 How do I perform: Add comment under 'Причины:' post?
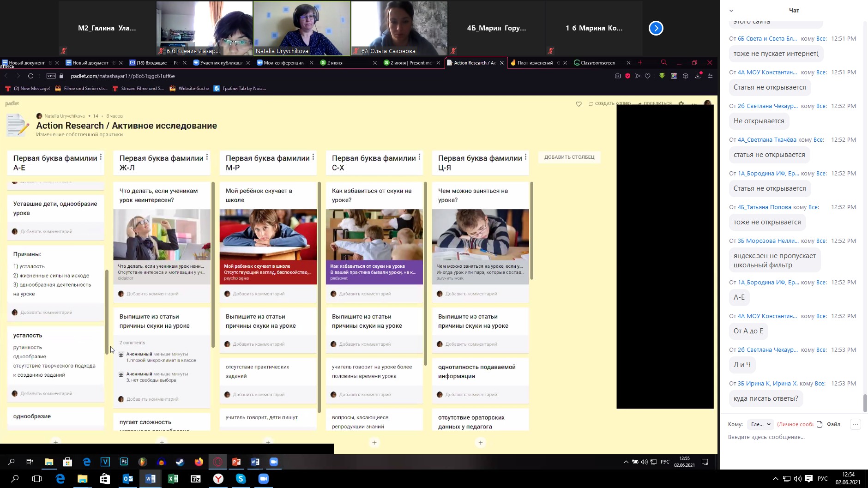(x=46, y=313)
